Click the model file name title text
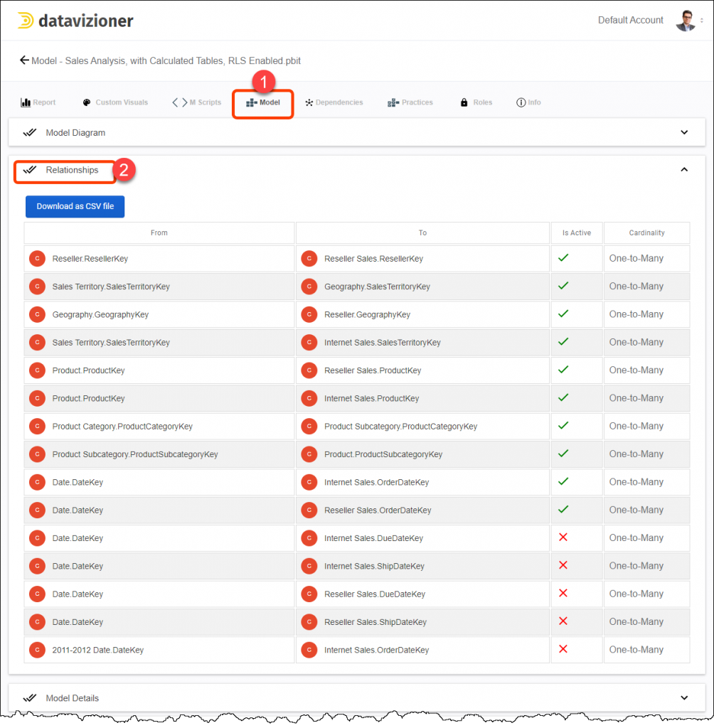714x728 pixels. pyautogui.click(x=166, y=61)
